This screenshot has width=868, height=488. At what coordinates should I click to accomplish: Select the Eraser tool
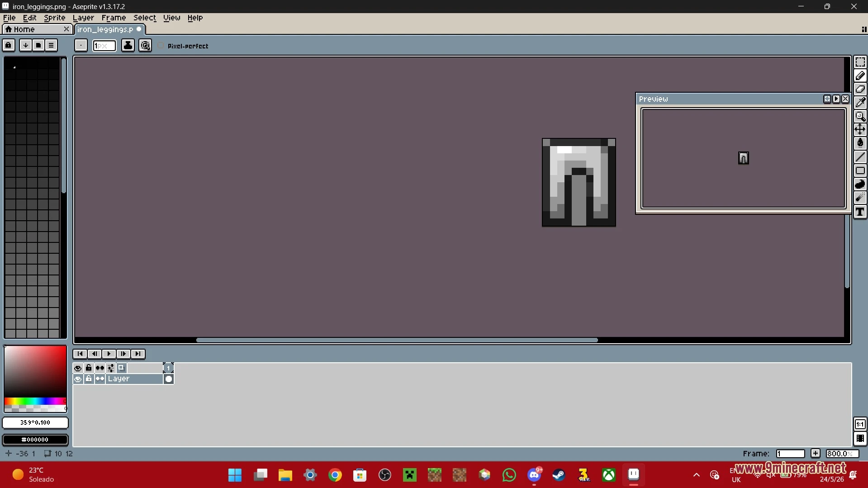coord(860,89)
